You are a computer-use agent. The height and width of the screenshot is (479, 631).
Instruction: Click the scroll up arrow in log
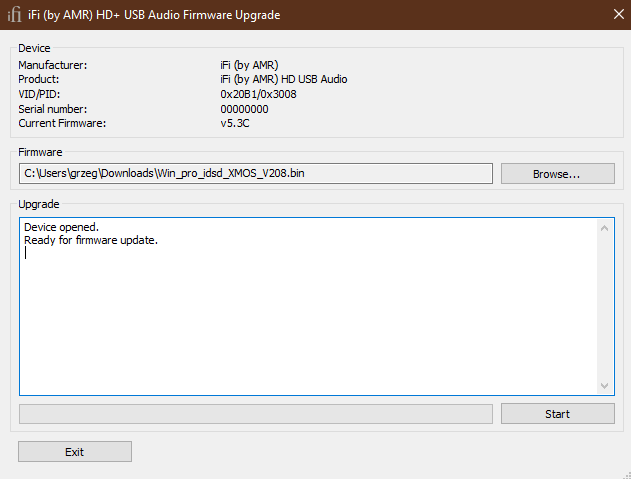(x=604, y=228)
